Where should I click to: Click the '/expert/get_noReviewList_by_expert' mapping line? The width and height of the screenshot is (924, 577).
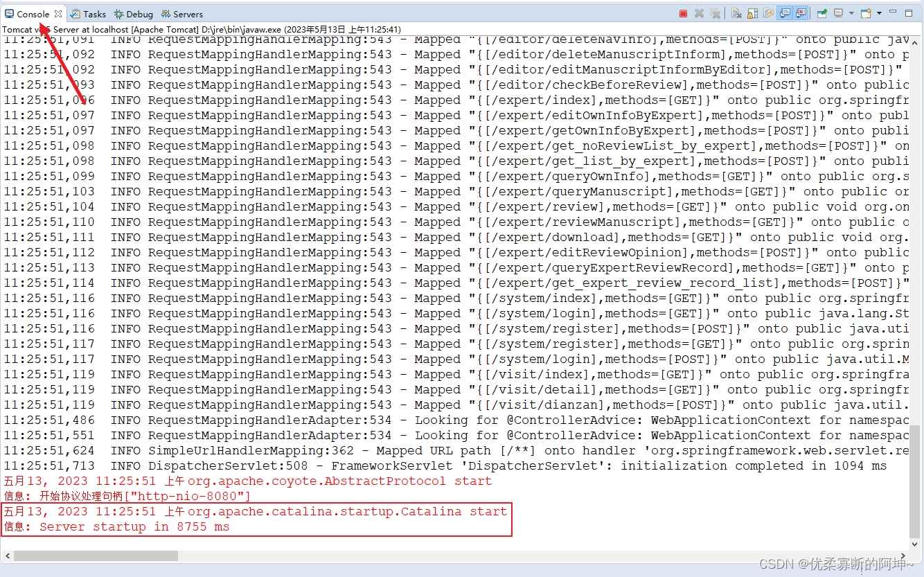(x=456, y=145)
